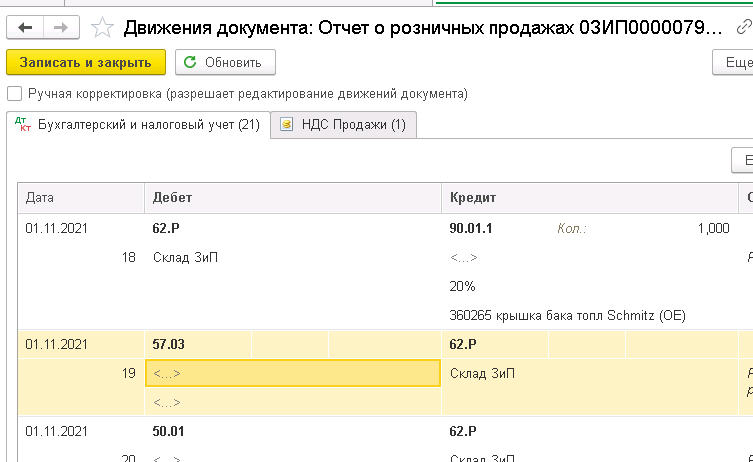The height and width of the screenshot is (462, 753).
Task: Click the Дата column header
Action: pos(80,197)
